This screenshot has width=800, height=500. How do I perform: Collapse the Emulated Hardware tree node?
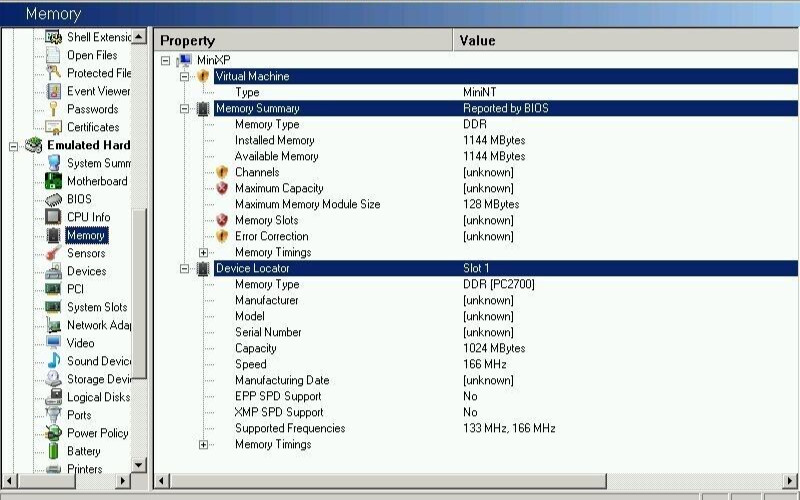point(13,146)
